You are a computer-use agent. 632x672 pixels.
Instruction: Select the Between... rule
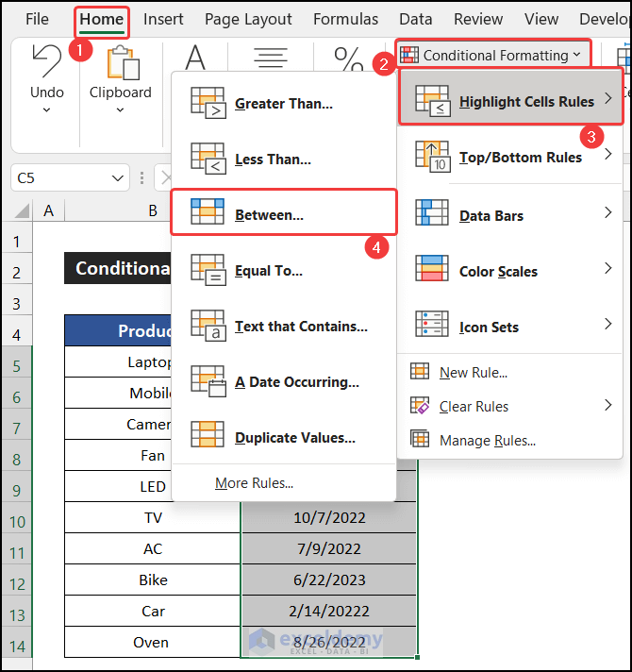(x=284, y=212)
